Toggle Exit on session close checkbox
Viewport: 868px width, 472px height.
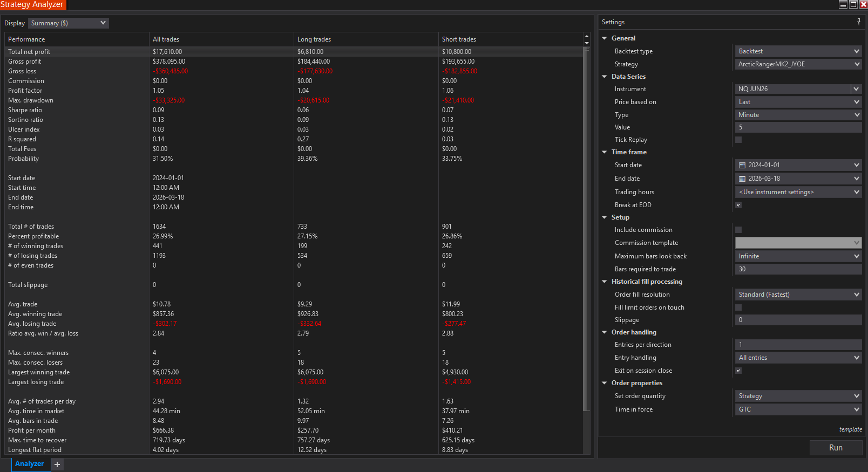point(738,371)
